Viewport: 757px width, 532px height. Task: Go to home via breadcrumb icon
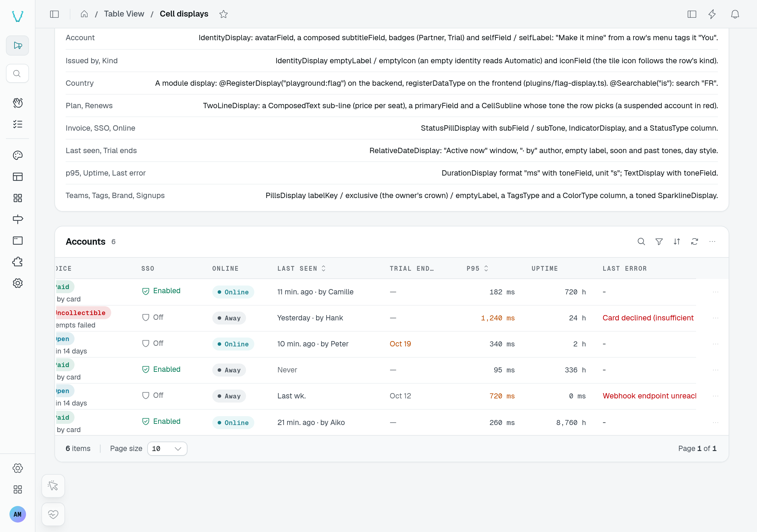coord(84,14)
